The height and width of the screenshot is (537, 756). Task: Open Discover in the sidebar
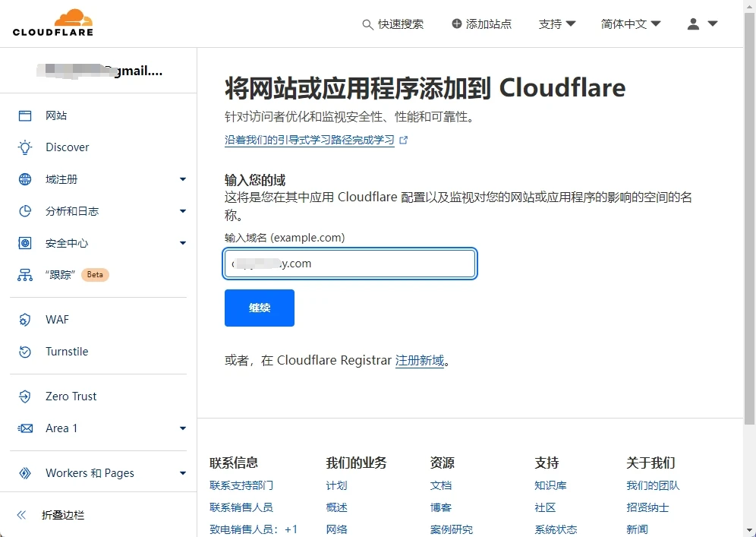click(x=68, y=147)
